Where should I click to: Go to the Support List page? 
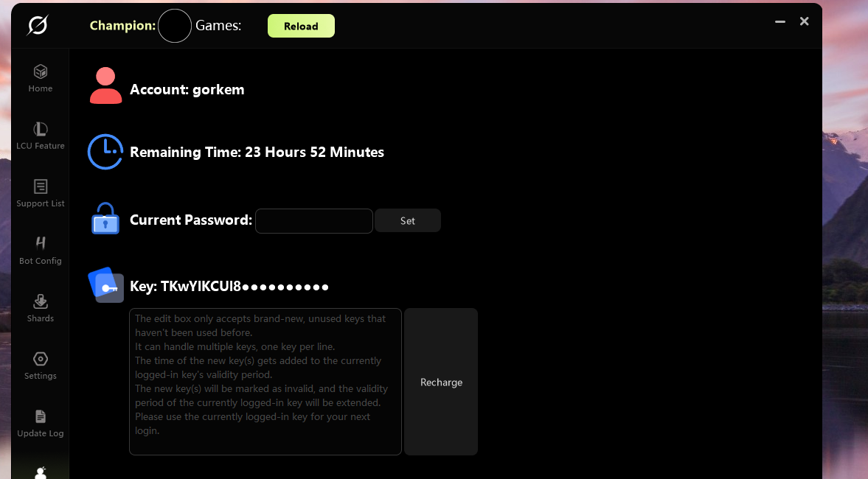pyautogui.click(x=41, y=193)
